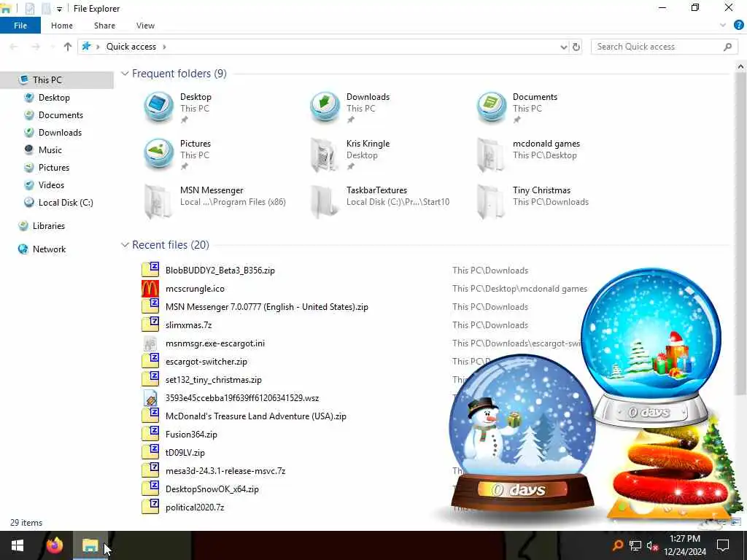Screen dimensions: 747x560
Task: Select MSN Messenger 7.0.0777 zip file
Action: 267,307
